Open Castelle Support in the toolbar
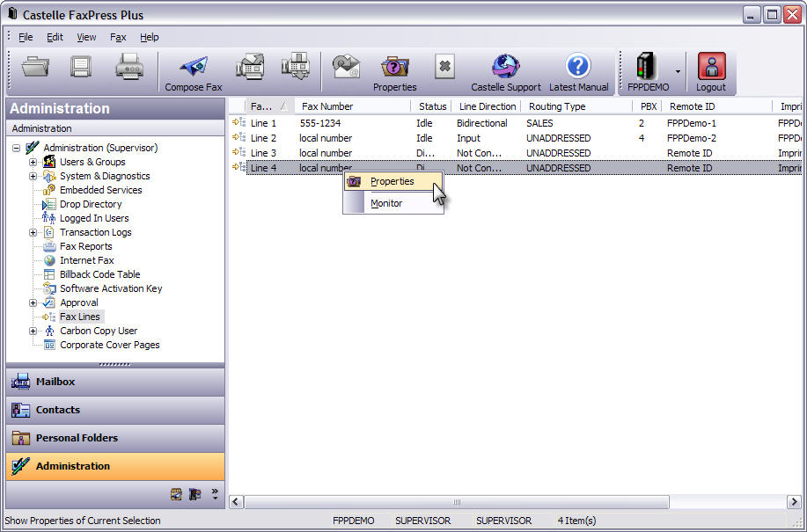 coord(506,74)
